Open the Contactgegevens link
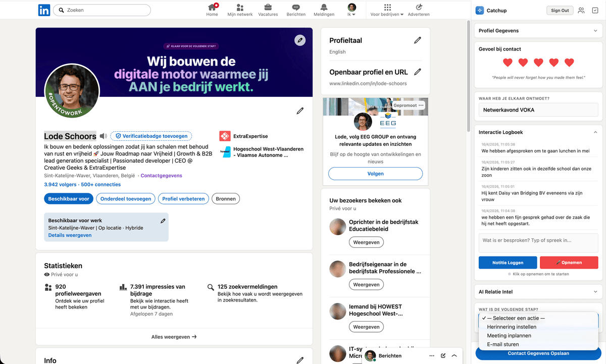606x364 pixels. point(161,176)
